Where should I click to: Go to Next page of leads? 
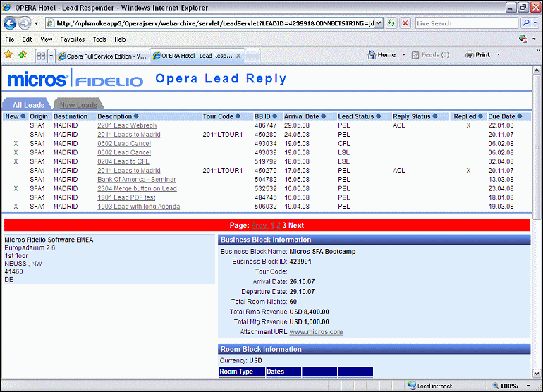coord(296,226)
